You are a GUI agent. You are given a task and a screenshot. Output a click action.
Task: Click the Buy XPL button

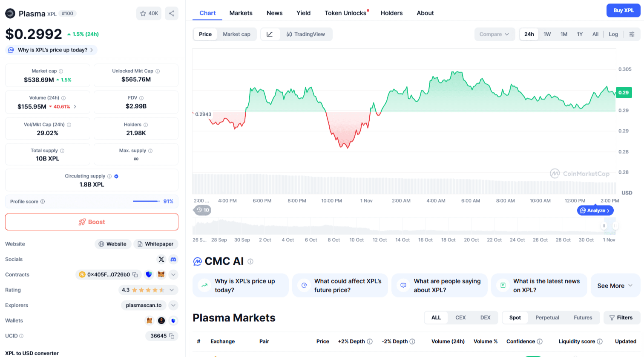tap(623, 10)
